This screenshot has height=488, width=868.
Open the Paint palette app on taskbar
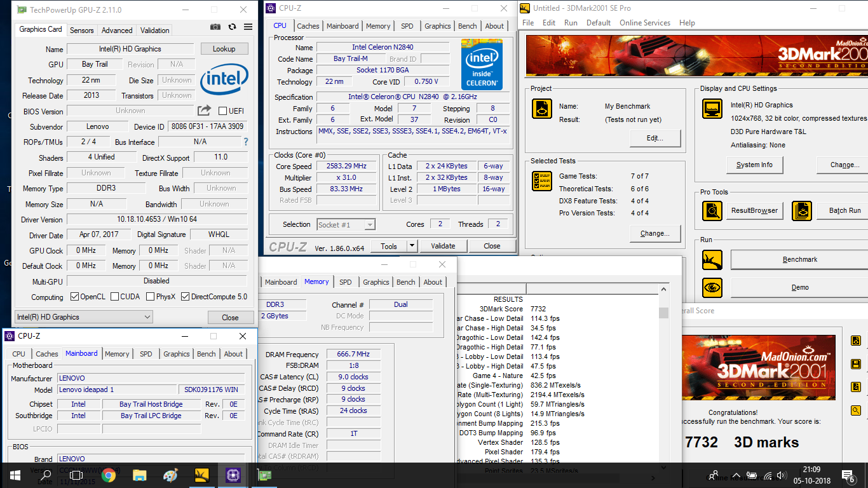170,475
